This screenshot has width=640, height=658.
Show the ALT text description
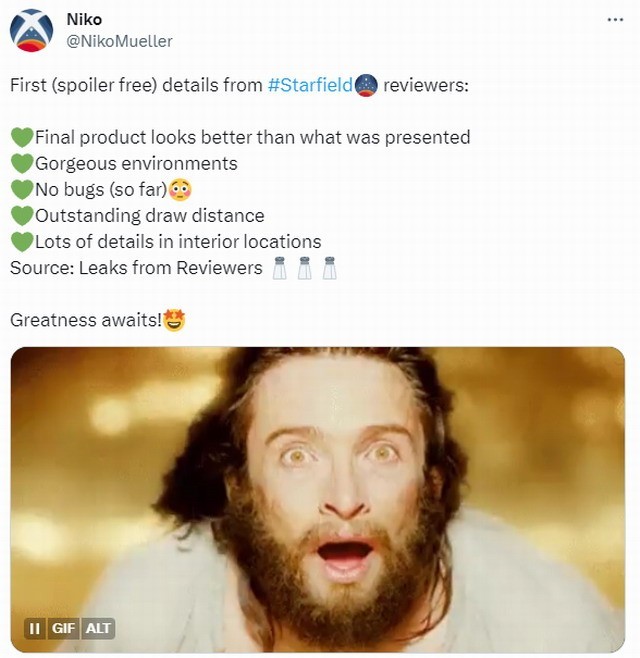click(98, 628)
